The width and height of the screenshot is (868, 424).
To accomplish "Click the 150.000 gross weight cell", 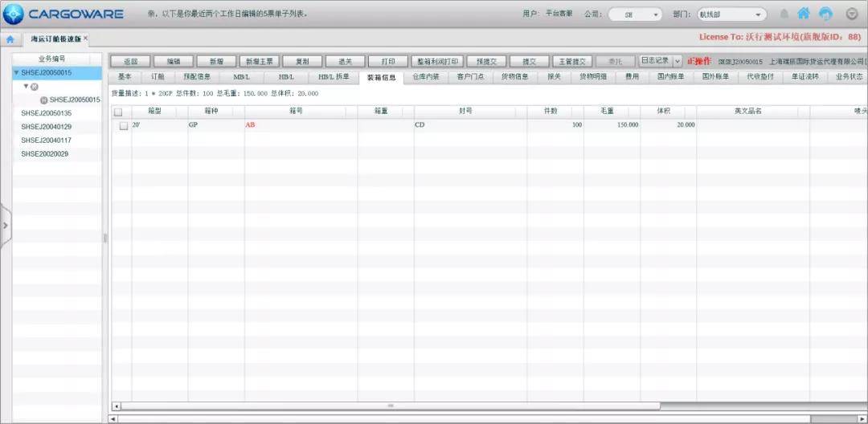I will 612,125.
